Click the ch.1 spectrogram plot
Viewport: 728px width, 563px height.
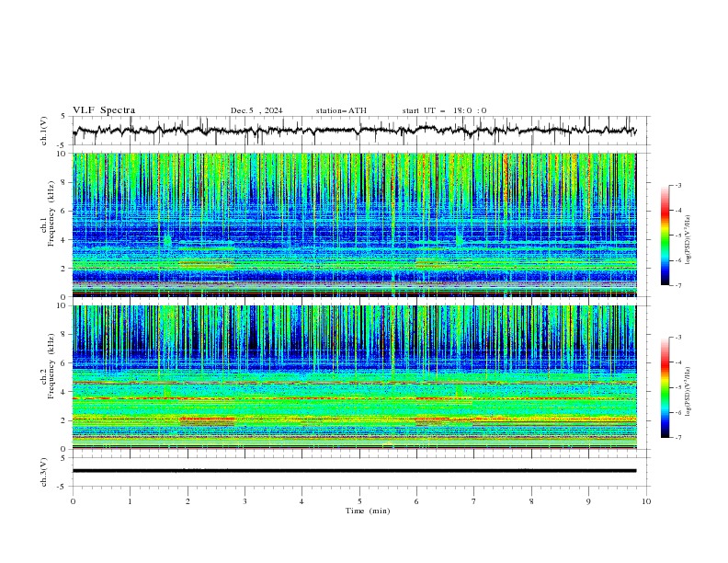tap(354, 224)
